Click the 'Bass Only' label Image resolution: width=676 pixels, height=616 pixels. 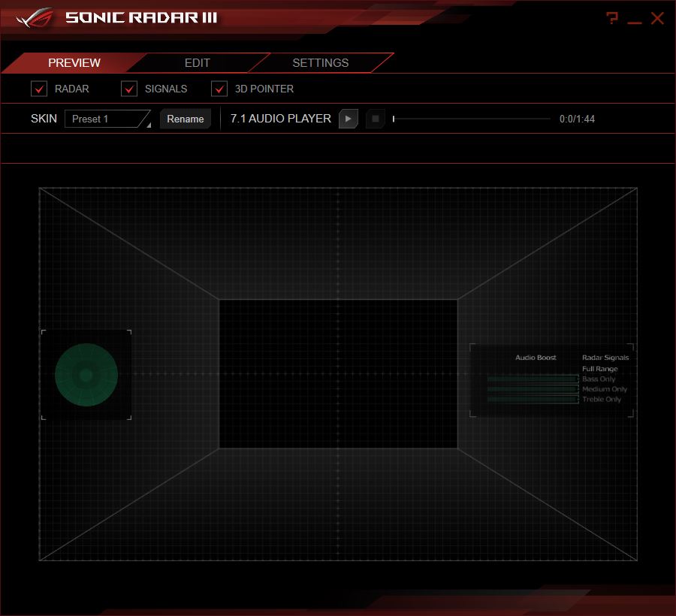(599, 379)
